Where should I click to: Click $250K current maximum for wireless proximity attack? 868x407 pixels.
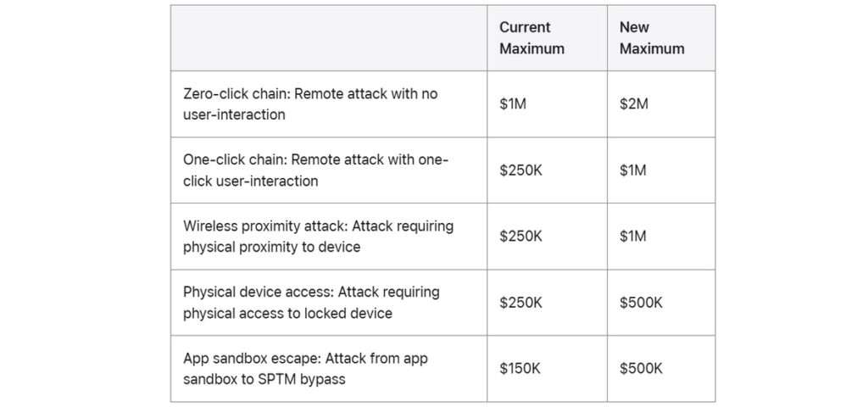[x=520, y=237]
